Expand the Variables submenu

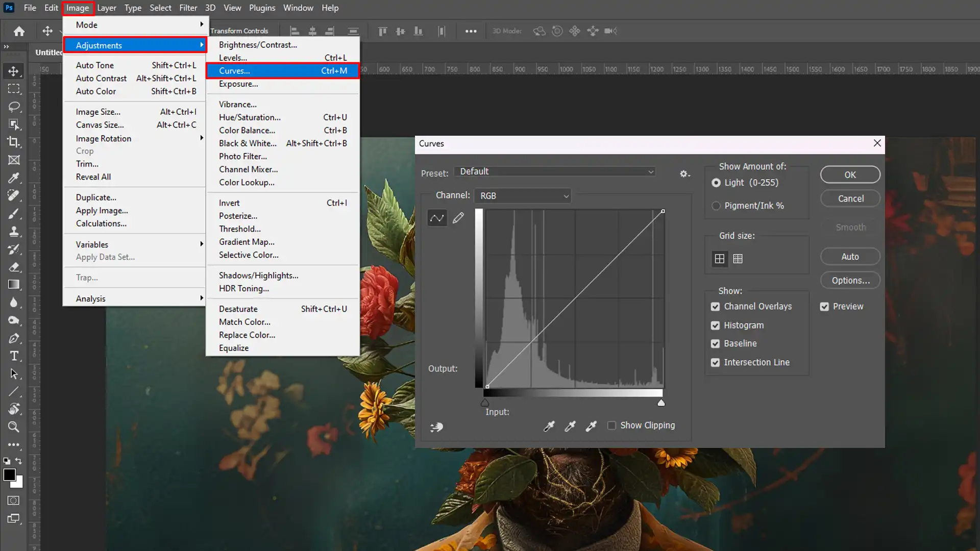click(135, 244)
